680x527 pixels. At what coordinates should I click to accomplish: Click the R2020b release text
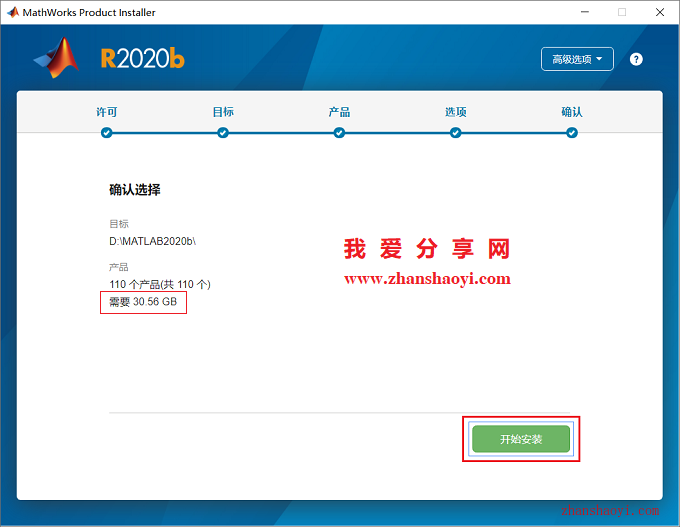[143, 59]
